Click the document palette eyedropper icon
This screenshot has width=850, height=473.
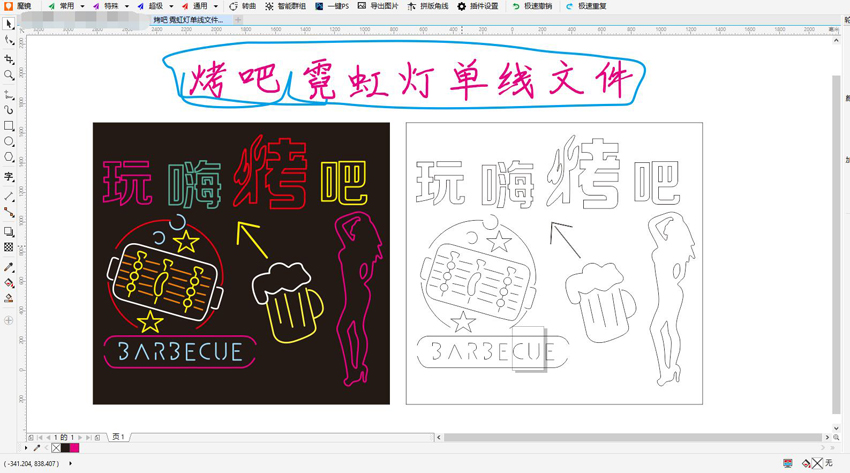click(x=37, y=448)
